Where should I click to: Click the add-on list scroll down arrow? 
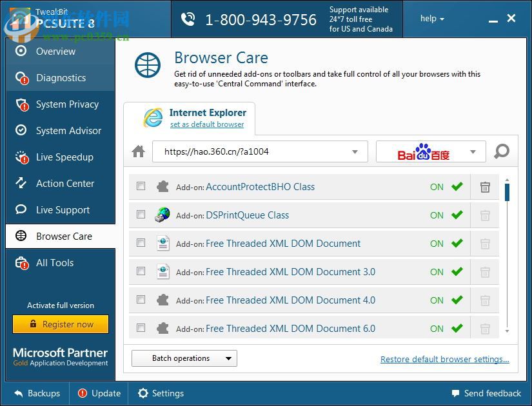click(507, 331)
